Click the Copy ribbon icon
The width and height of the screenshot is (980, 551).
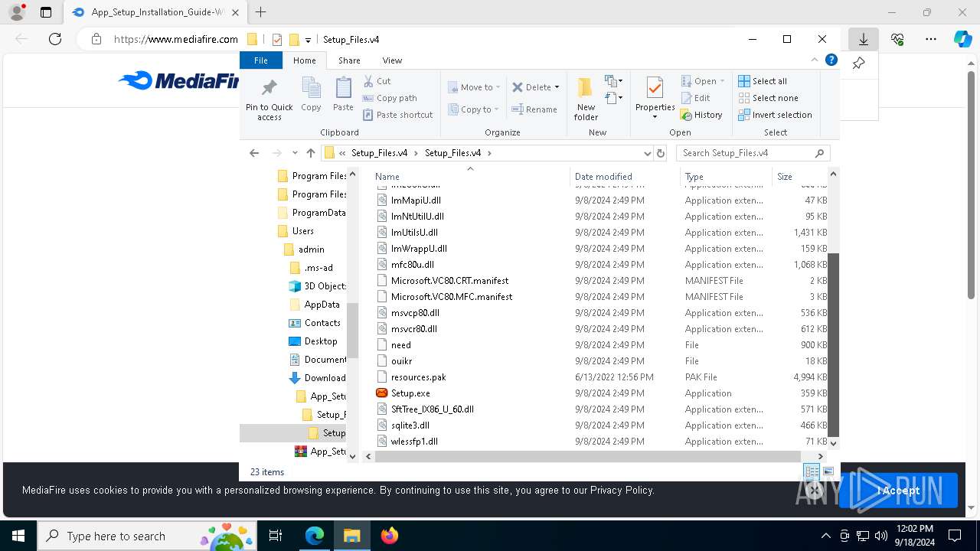(311, 95)
